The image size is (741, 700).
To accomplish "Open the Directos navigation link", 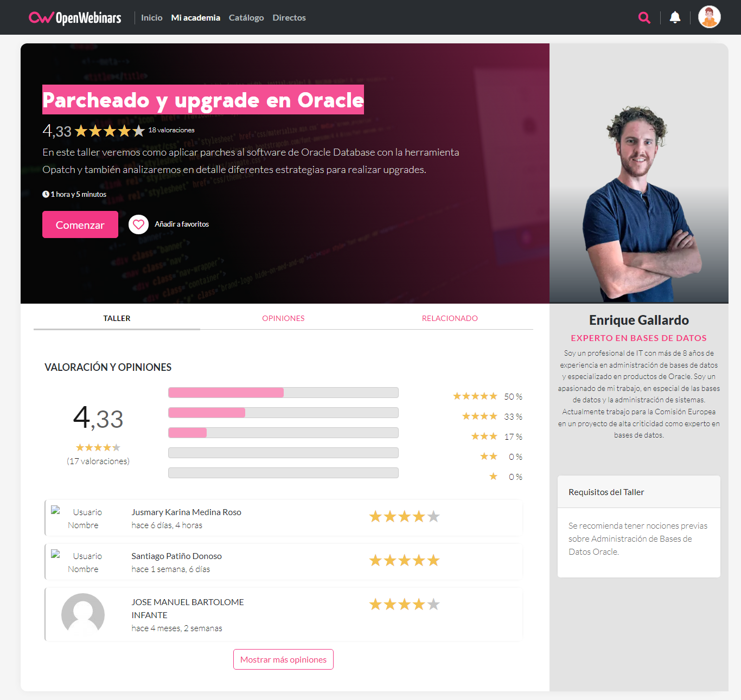I will click(289, 18).
